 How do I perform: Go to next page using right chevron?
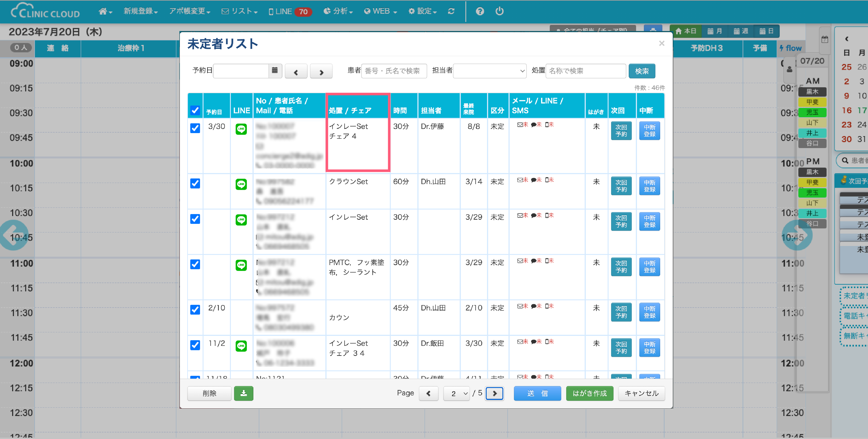(494, 393)
